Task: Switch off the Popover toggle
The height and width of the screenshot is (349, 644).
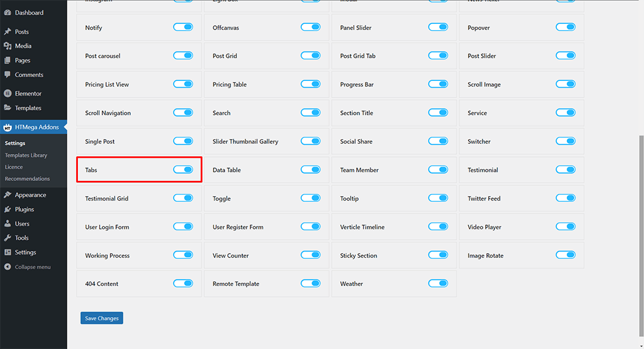Action: [x=565, y=27]
